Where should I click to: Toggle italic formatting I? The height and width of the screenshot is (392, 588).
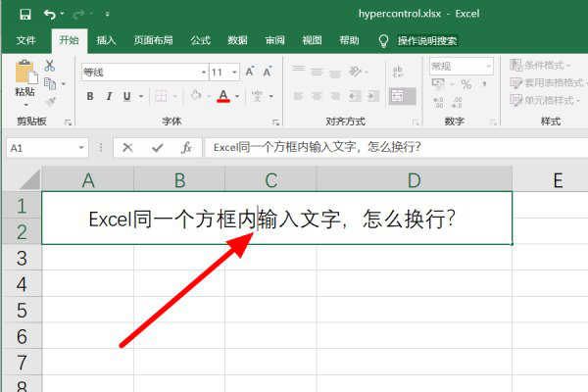pyautogui.click(x=109, y=96)
